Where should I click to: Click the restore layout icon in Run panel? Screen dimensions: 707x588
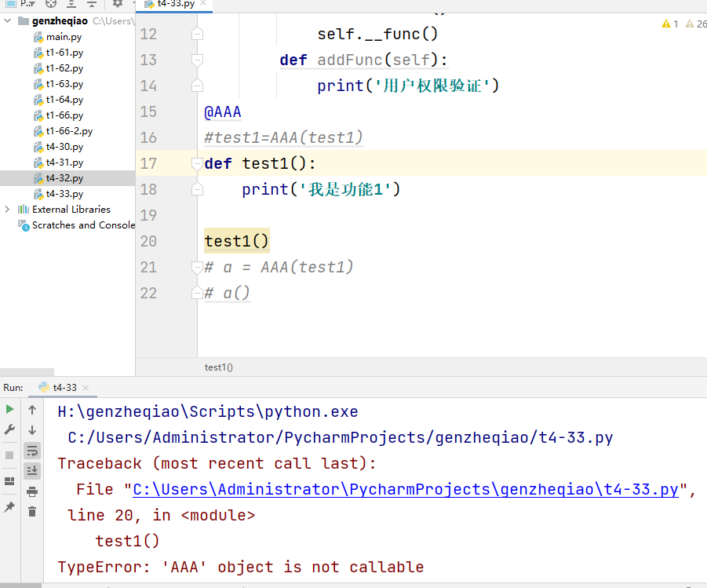pos(9,481)
